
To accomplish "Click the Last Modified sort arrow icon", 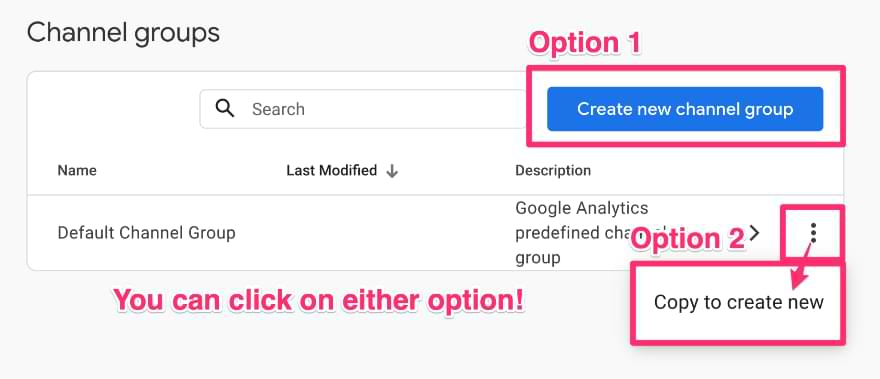I will [x=392, y=171].
